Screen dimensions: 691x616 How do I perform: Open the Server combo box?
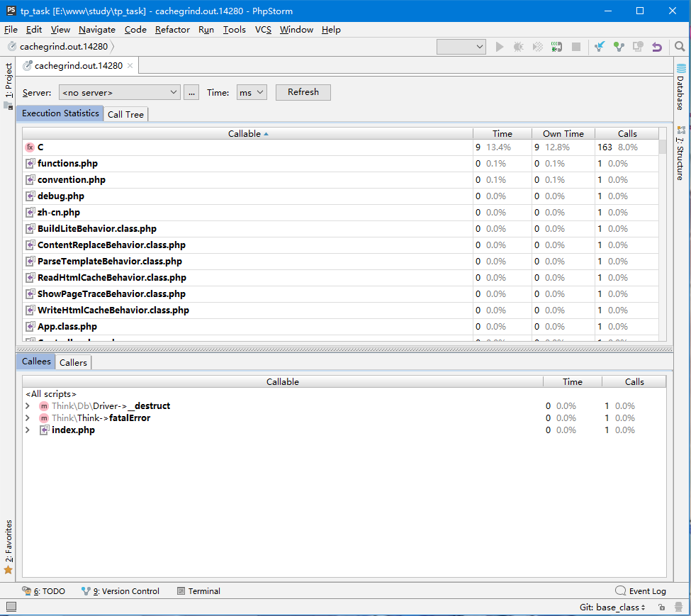tap(120, 93)
